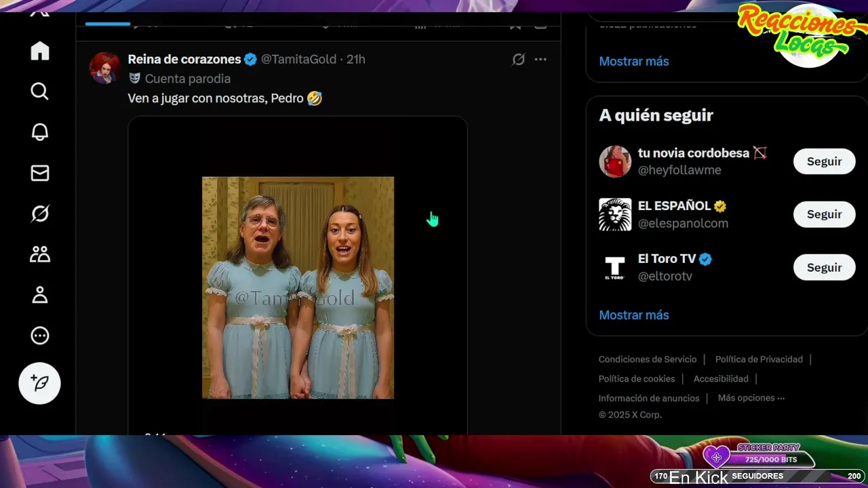The height and width of the screenshot is (488, 868).
Task: Open Política de Privacidad link
Action: click(x=759, y=359)
